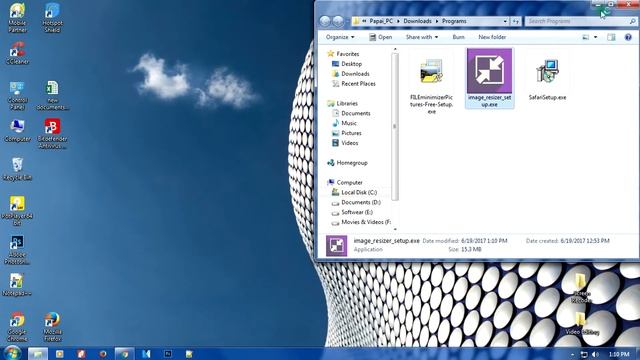Screen dimensions: 640x360
Task: Click Programs in the address breadcrumb
Action: [454, 21]
